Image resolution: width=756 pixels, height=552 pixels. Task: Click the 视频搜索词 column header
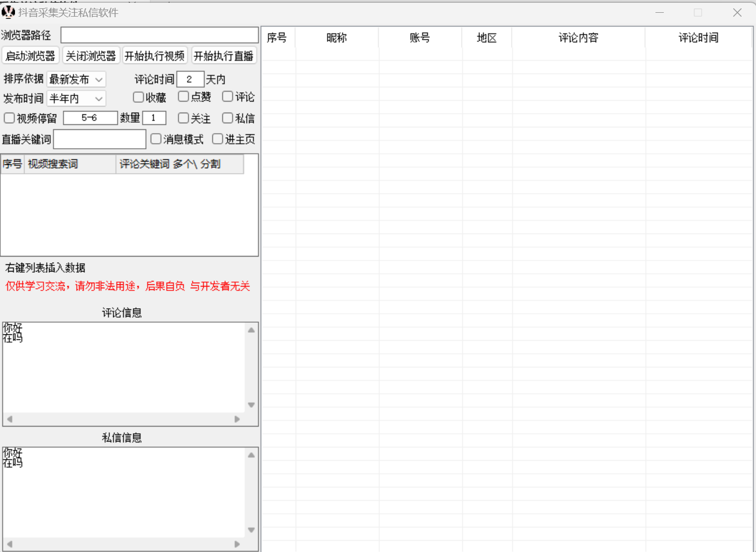pos(70,164)
